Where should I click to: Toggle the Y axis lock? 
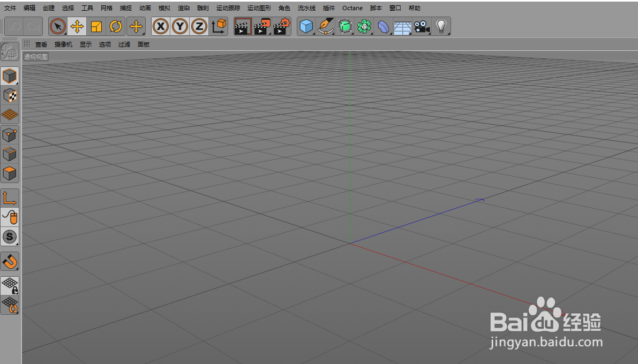tap(180, 27)
